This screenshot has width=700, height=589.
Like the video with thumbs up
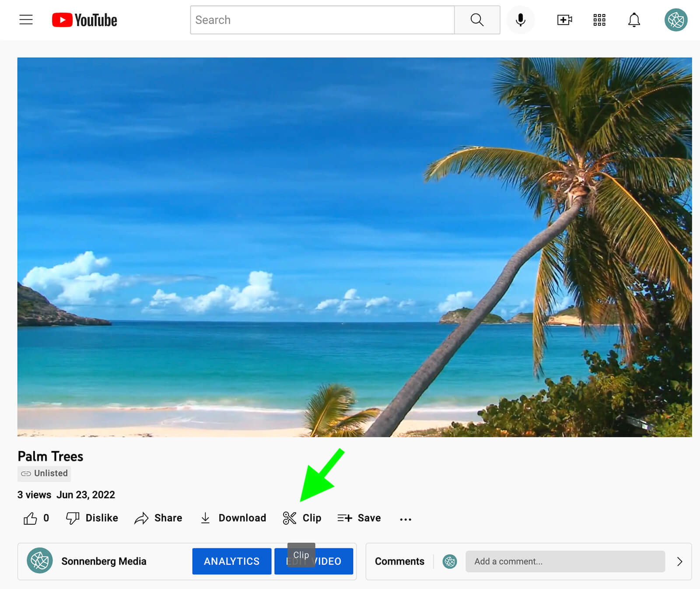36,518
